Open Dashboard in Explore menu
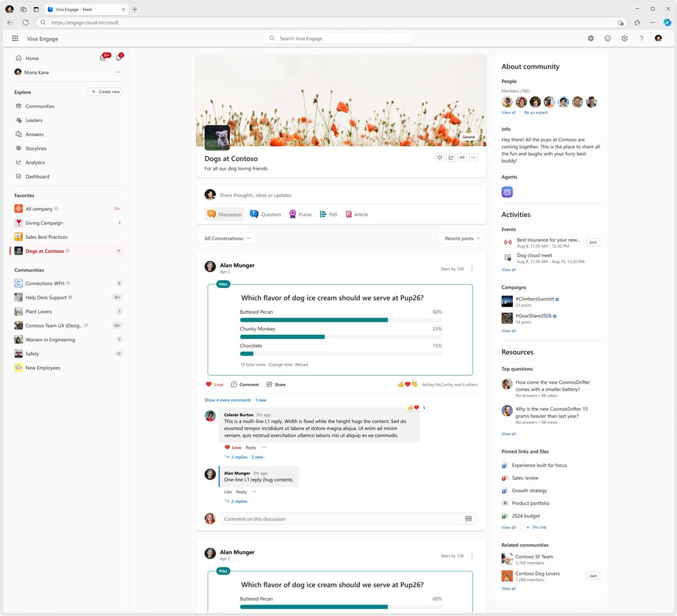 (37, 177)
